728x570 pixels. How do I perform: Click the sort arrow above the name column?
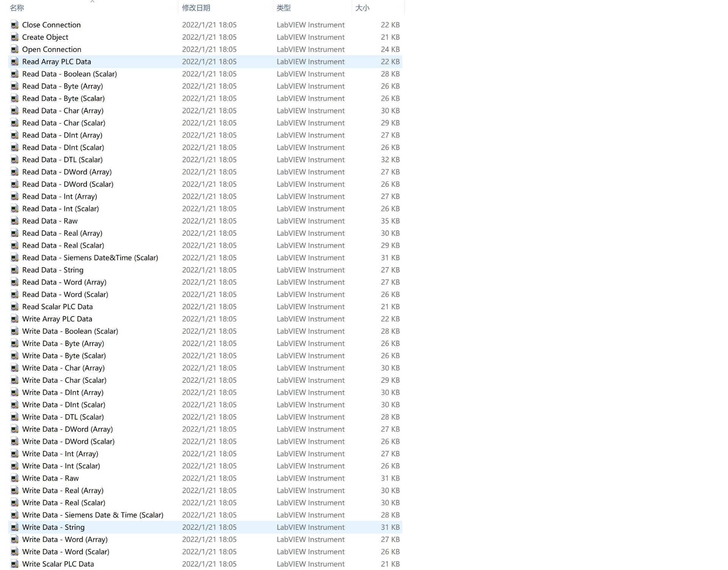92,2
